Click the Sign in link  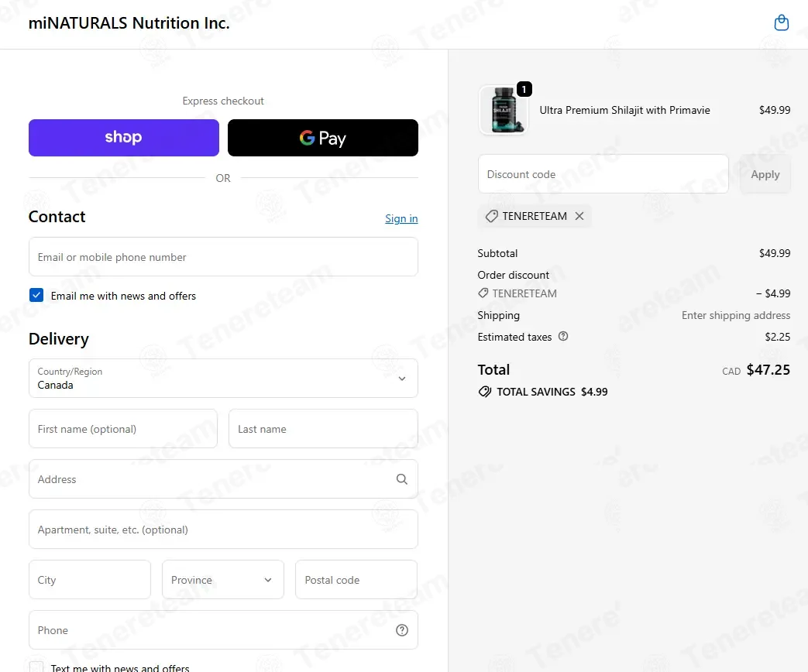click(401, 218)
